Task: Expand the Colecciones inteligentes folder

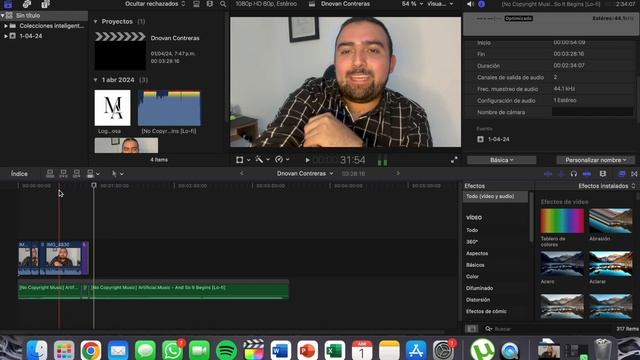Action: [6, 26]
